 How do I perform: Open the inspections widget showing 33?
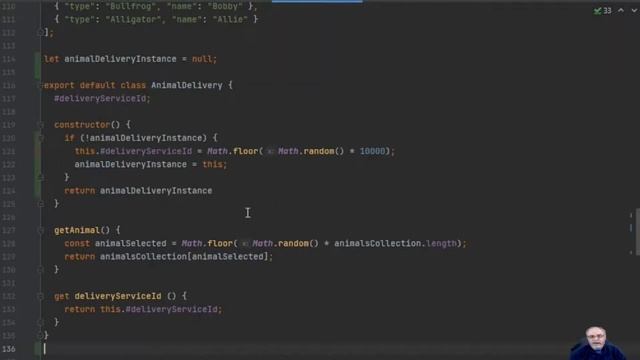pyautogui.click(x=603, y=11)
